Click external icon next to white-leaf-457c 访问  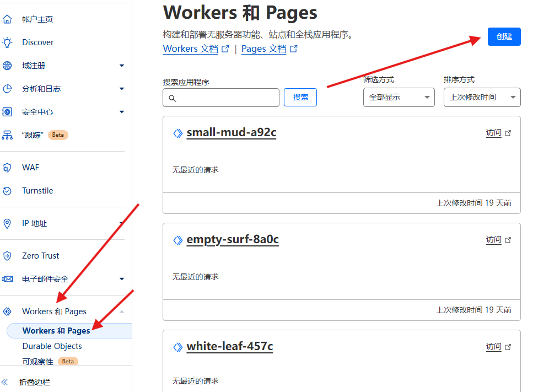tap(508, 347)
